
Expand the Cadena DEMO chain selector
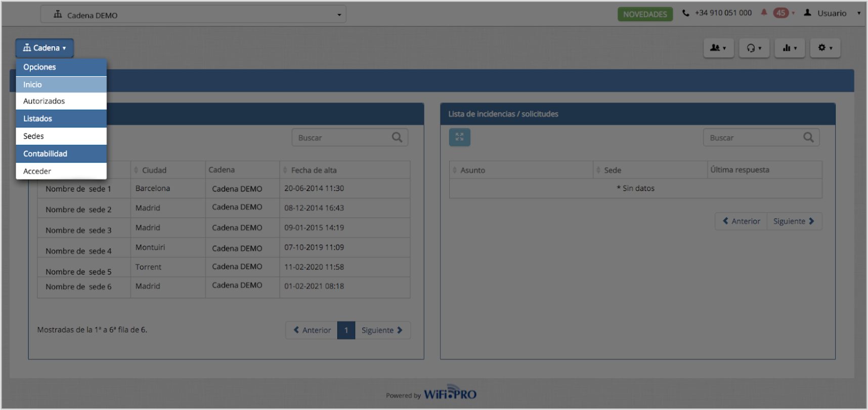(x=193, y=15)
